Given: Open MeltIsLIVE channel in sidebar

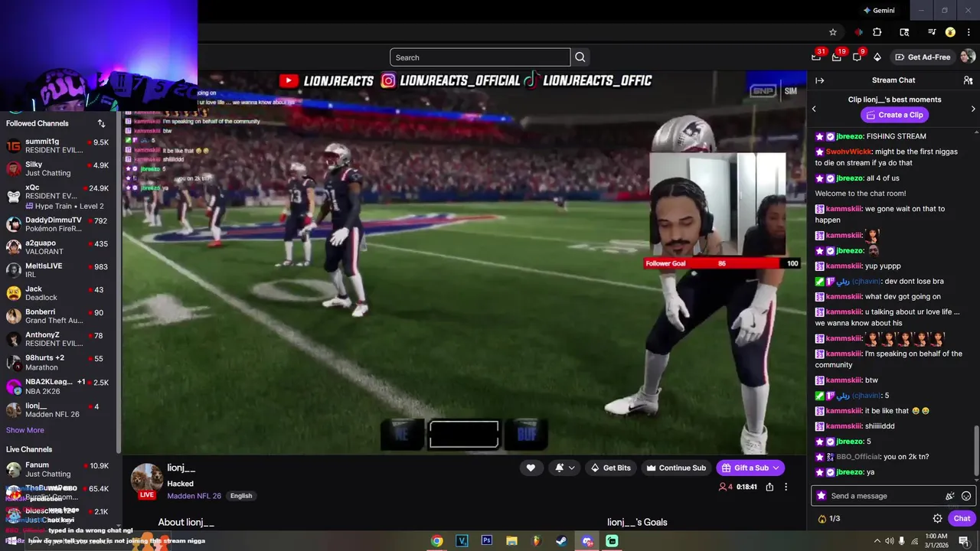Looking at the screenshot, I should pyautogui.click(x=57, y=270).
